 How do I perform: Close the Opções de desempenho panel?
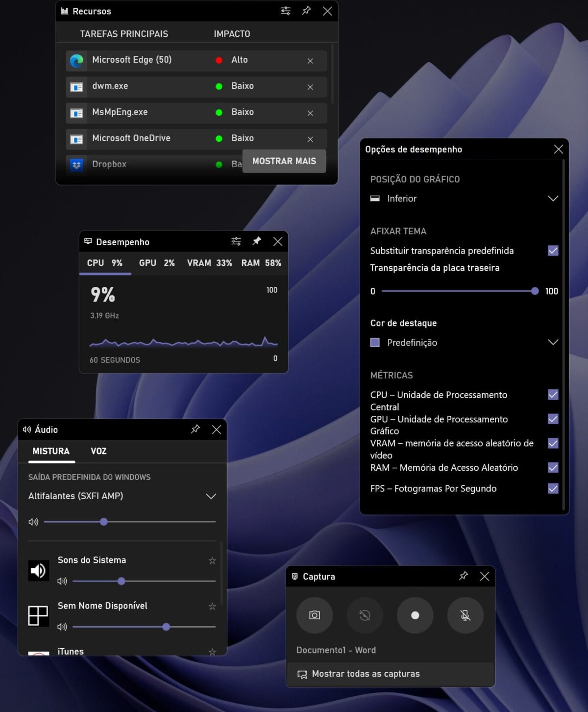pyautogui.click(x=558, y=149)
